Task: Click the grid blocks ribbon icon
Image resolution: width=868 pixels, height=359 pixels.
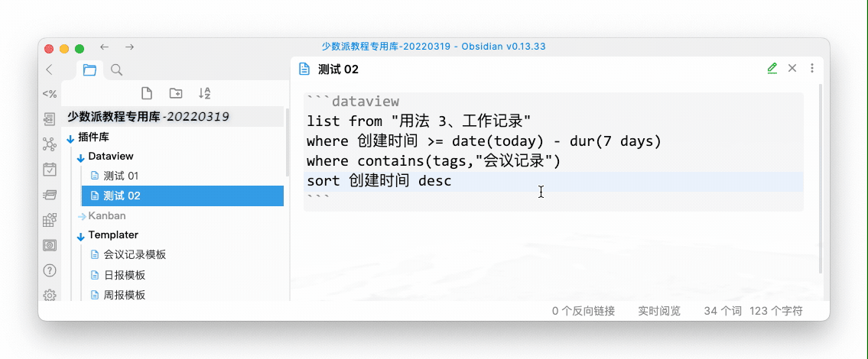Action: coord(50,220)
